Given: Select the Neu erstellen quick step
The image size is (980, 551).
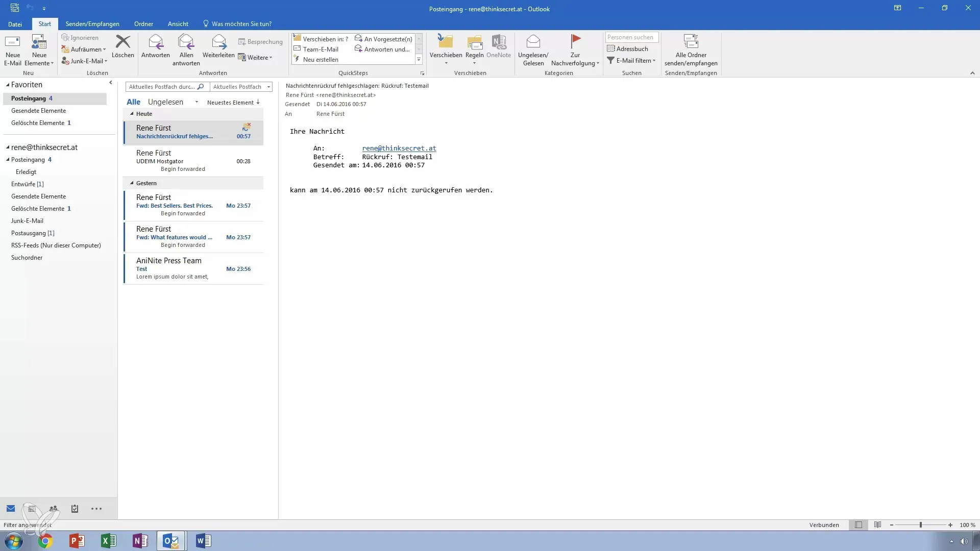Looking at the screenshot, I should point(316,59).
